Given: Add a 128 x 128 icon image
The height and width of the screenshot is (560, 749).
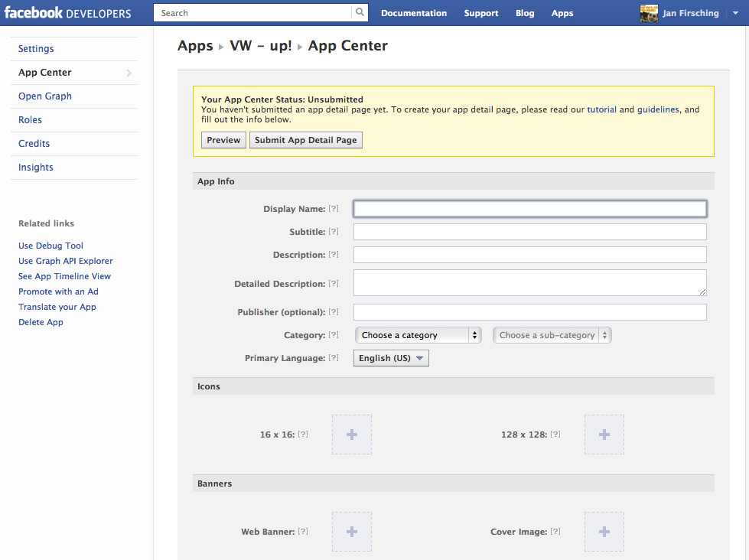Looking at the screenshot, I should 604,435.
